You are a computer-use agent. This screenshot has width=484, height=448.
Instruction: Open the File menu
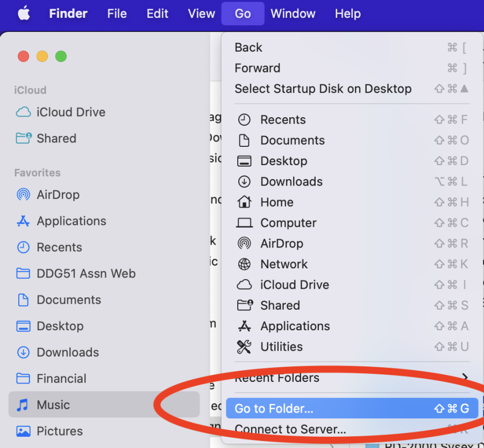[x=117, y=13]
